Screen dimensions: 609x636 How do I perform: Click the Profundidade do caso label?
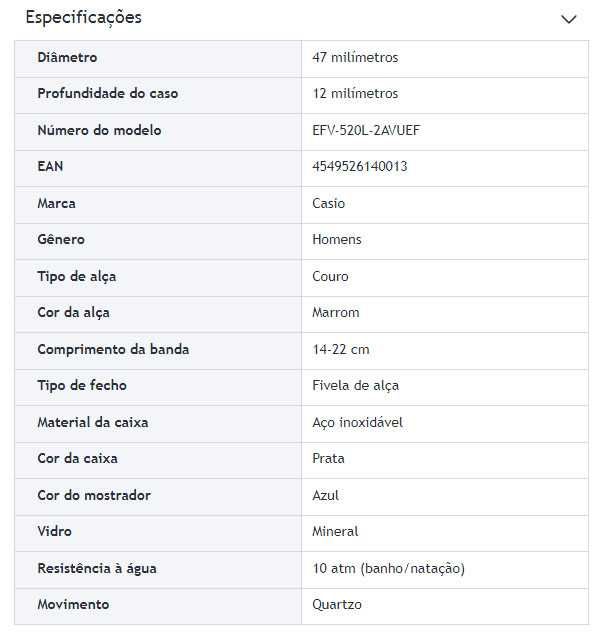tap(108, 94)
